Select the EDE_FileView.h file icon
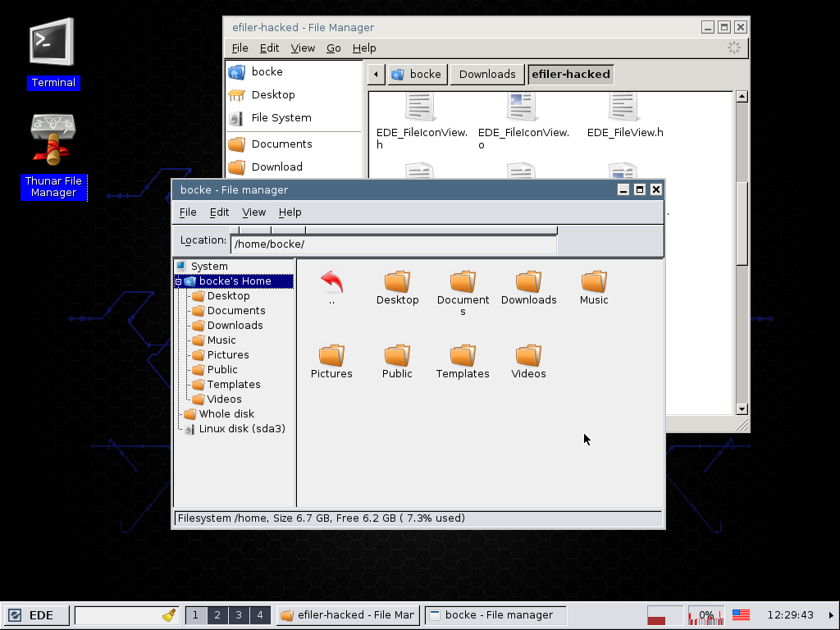Image resolution: width=840 pixels, height=630 pixels. pyautogui.click(x=624, y=108)
